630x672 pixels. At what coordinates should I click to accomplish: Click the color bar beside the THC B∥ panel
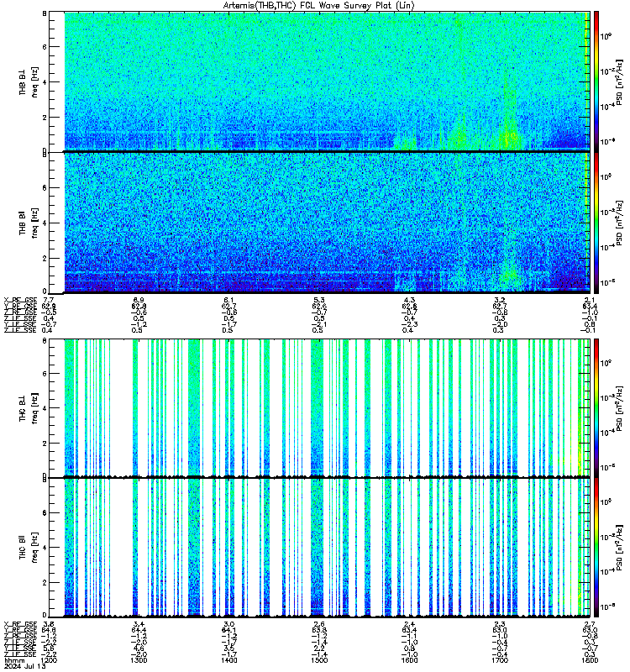point(596,548)
